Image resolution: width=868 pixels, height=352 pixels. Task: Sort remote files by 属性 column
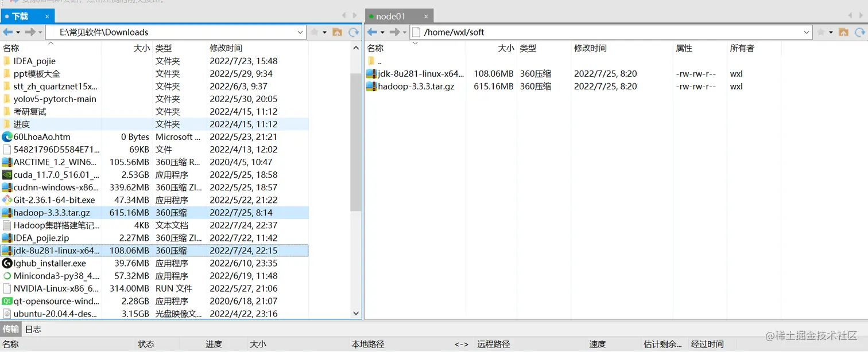click(x=699, y=48)
